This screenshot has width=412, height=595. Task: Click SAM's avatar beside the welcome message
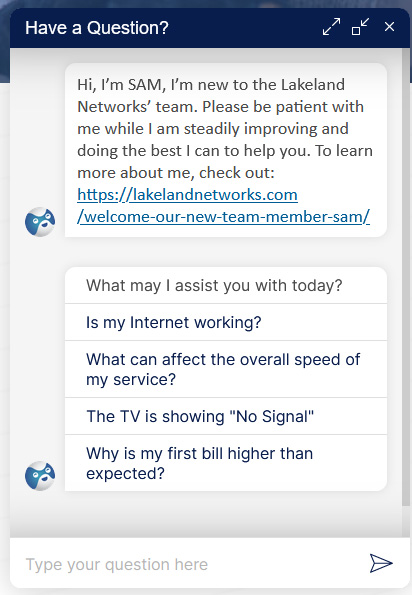pyautogui.click(x=40, y=222)
